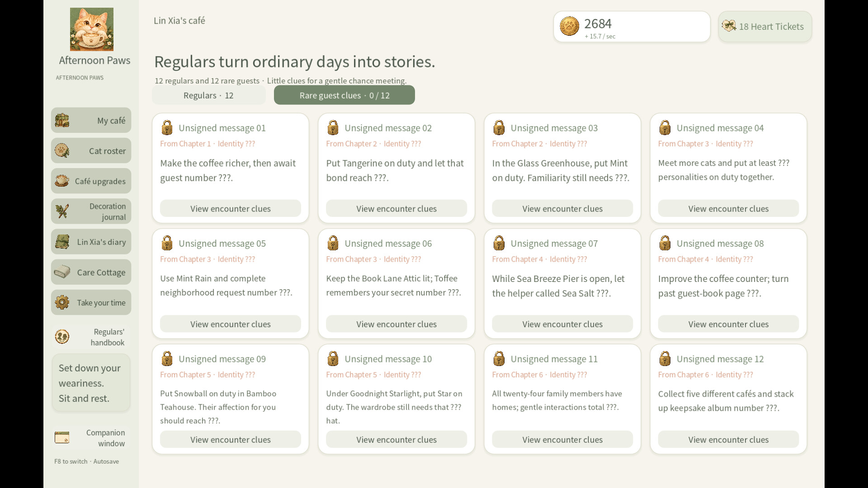868x488 pixels.
Task: Click the Heart Tickets ribbon icon
Action: 729,26
